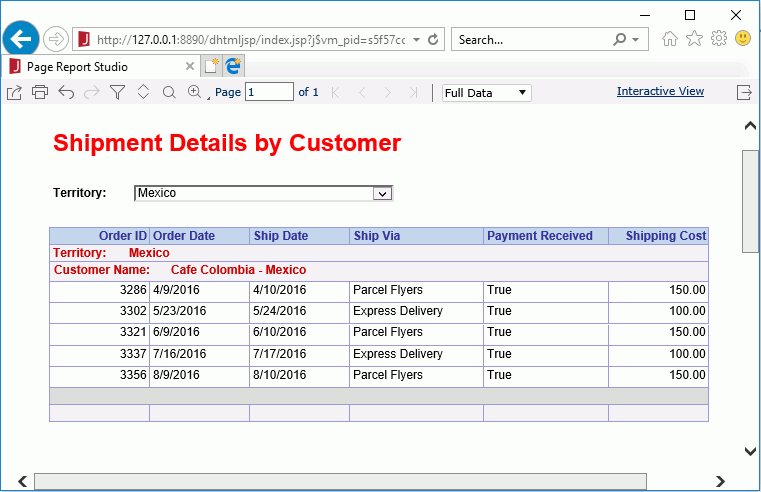Screen dimensions: 761x492
Task: Click the Undo toolbar icon
Action: pos(66,92)
